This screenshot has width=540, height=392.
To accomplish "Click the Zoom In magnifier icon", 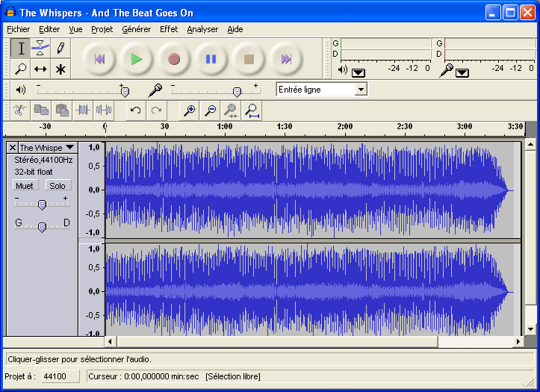I will (190, 111).
